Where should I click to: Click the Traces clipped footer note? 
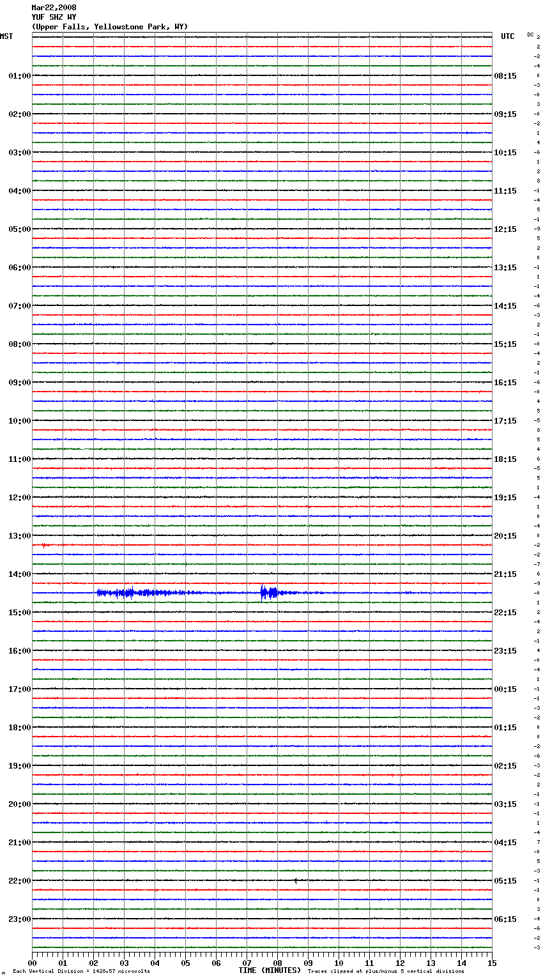386,972
